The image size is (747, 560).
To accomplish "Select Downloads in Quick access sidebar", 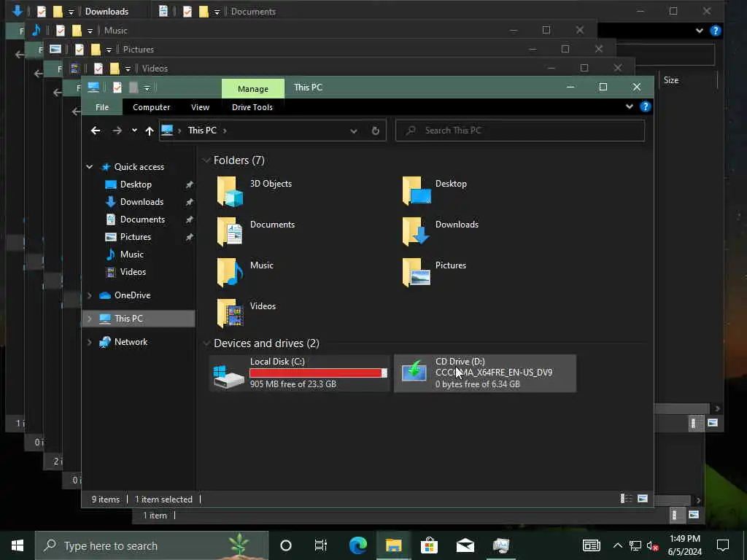I will 142,202.
